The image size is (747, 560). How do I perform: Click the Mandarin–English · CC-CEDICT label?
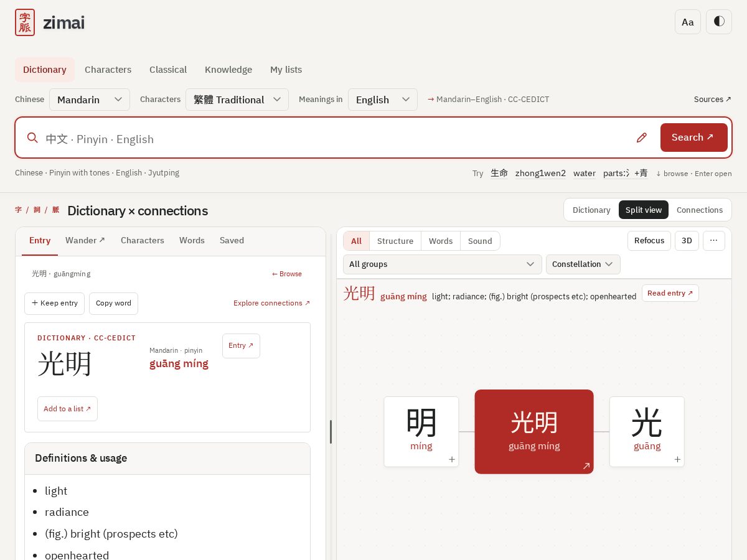(489, 100)
